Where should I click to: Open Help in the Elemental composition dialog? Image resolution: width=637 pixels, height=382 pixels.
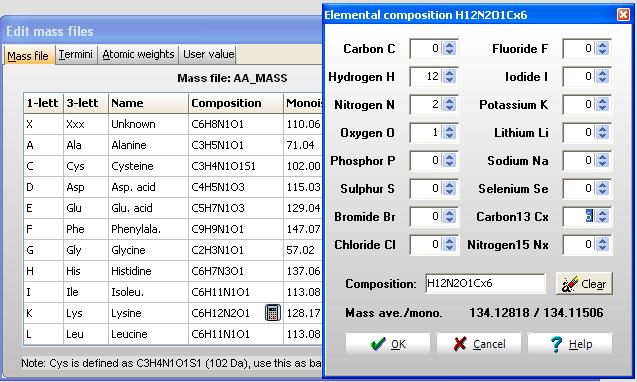(x=570, y=344)
